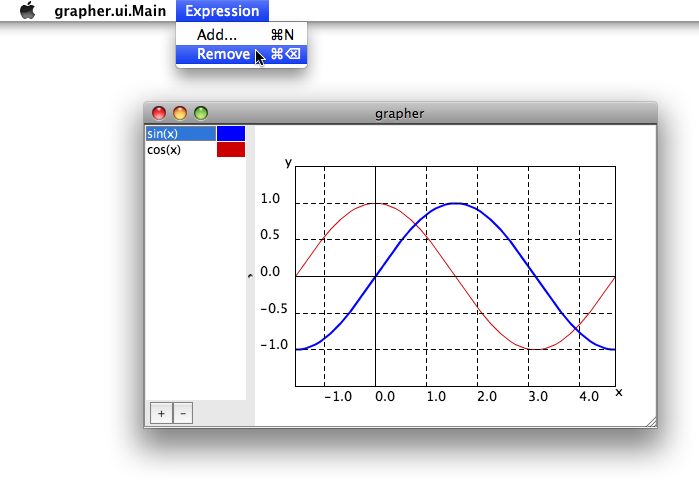
Task: Click the x axis label on the graph
Action: coord(619,393)
